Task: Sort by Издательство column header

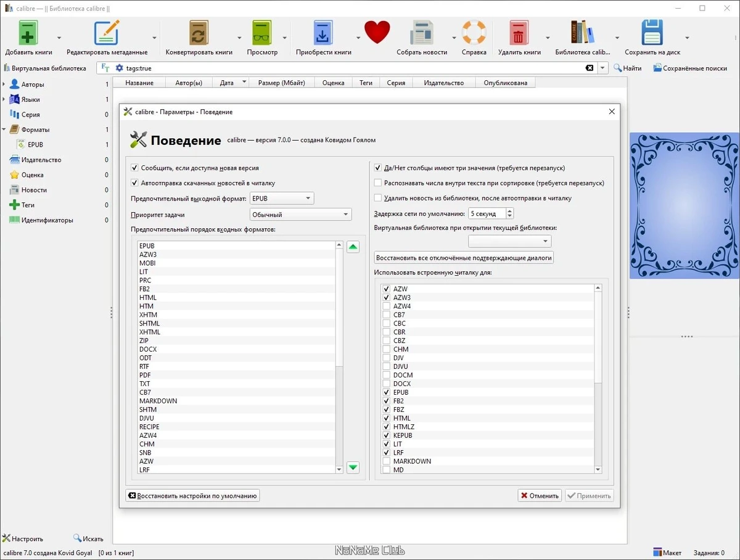Action: [x=444, y=83]
